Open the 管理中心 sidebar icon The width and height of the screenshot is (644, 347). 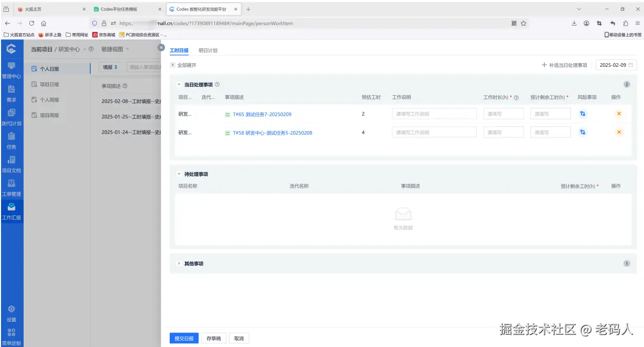tap(11, 66)
